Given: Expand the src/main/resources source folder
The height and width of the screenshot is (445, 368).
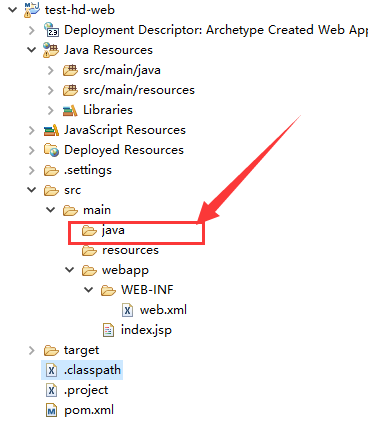Looking at the screenshot, I should click(x=51, y=90).
